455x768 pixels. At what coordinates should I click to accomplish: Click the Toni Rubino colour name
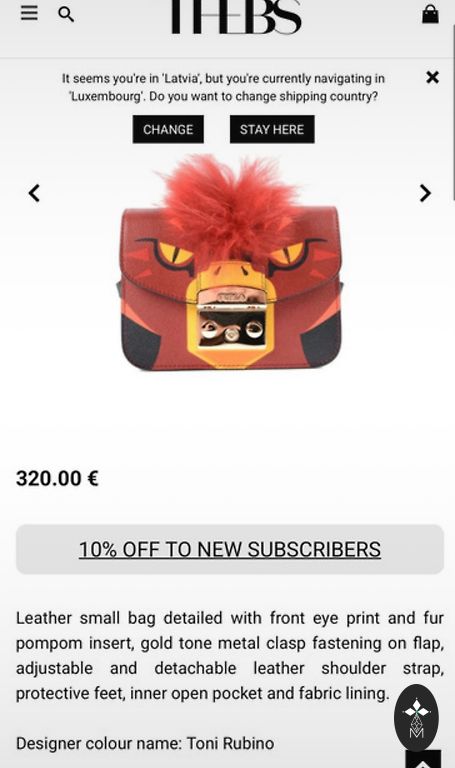coord(230,744)
